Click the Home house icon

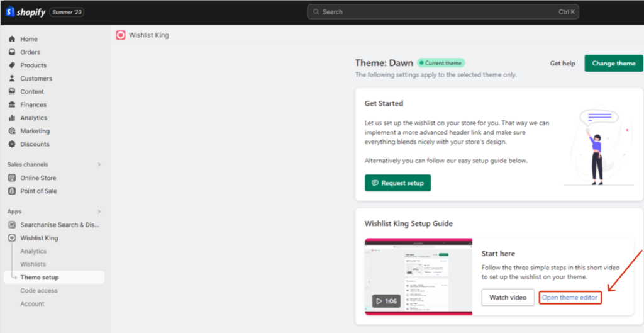pos(12,39)
